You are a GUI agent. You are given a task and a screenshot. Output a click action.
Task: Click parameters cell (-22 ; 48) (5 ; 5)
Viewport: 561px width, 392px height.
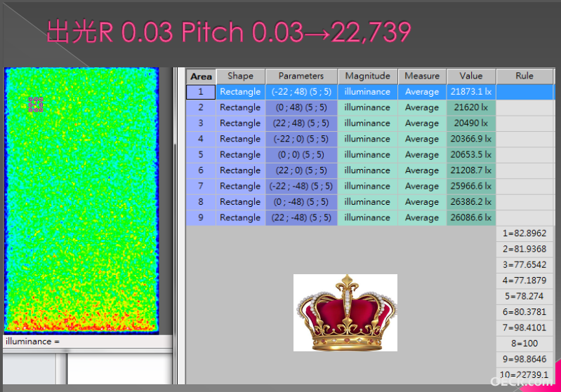click(x=301, y=92)
